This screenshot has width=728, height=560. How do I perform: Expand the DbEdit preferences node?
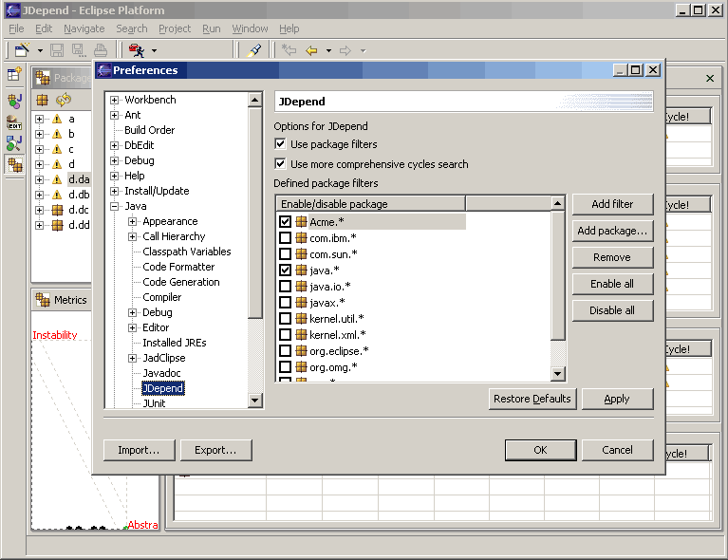click(114, 145)
